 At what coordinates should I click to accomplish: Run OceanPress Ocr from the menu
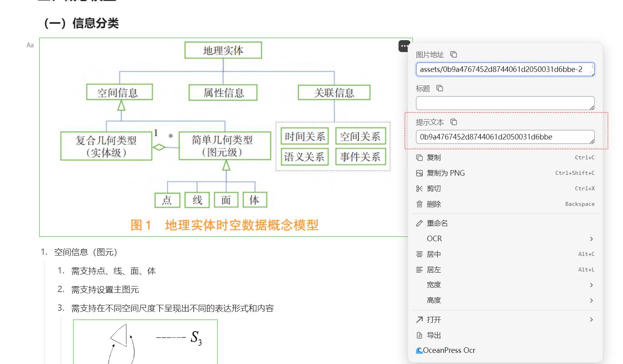point(505,350)
